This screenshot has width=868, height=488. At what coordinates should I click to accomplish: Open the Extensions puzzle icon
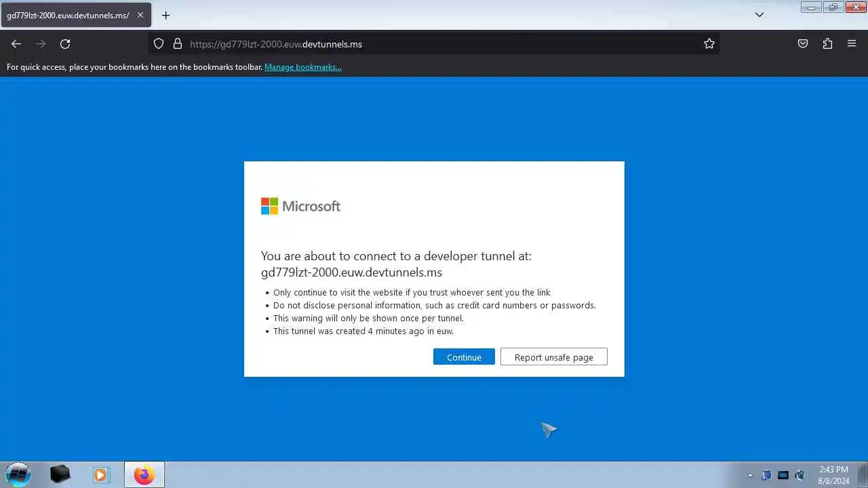[827, 44]
